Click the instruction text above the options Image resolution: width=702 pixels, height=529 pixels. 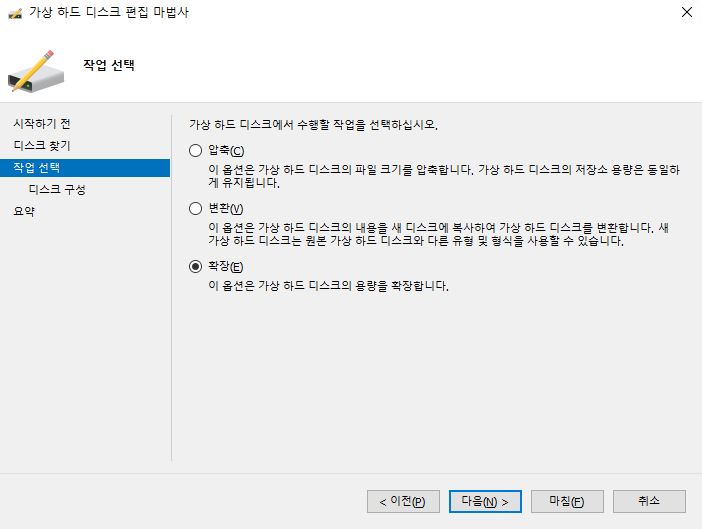(314, 126)
